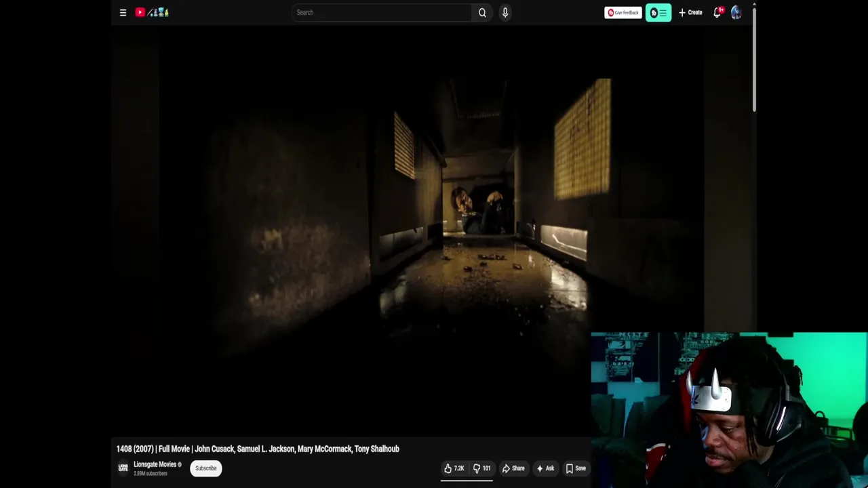The height and width of the screenshot is (488, 868).
Task: Focus the Search input field
Action: coord(382,12)
